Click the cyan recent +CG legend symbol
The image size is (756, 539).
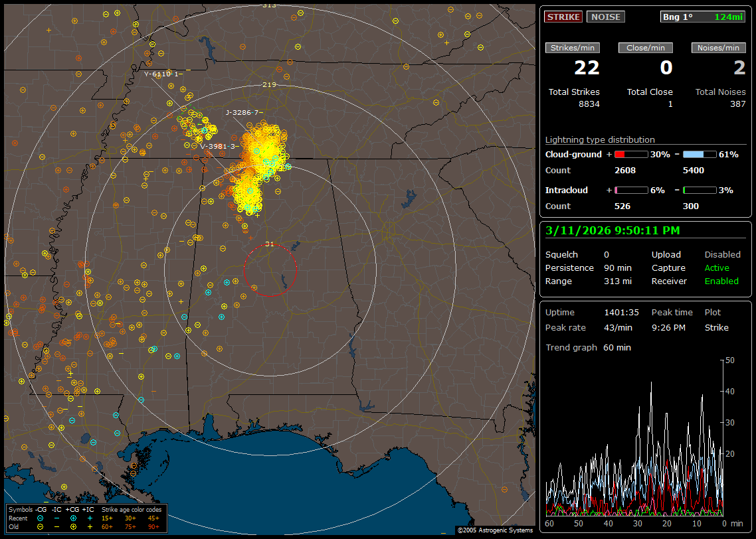(73, 518)
